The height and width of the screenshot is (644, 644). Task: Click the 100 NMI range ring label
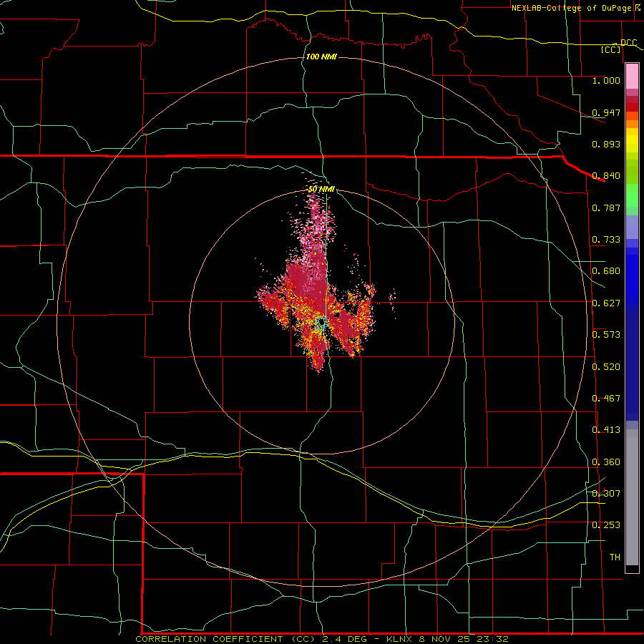point(321,57)
